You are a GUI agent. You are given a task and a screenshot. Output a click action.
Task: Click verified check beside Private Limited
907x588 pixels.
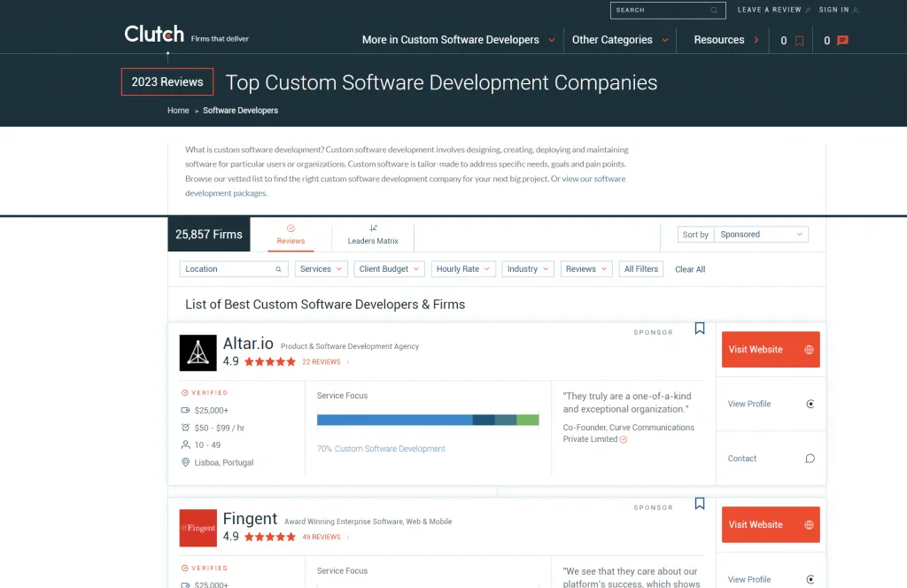tap(624, 439)
